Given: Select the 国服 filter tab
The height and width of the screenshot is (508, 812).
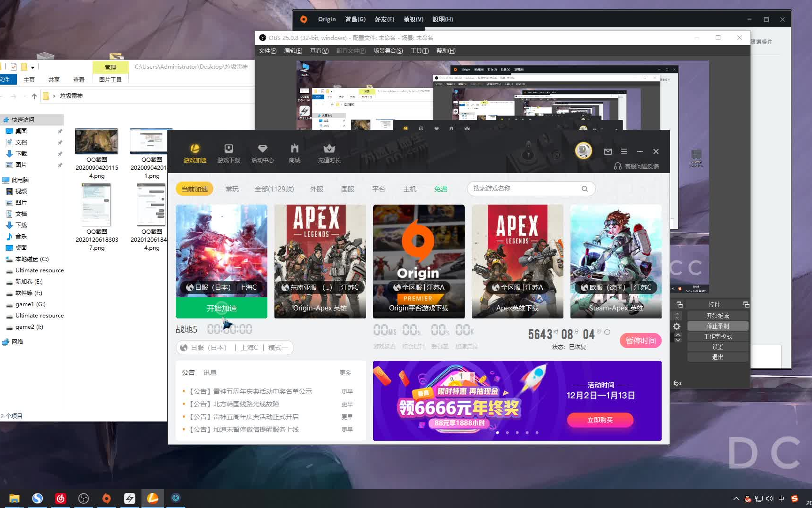Looking at the screenshot, I should coord(348,189).
